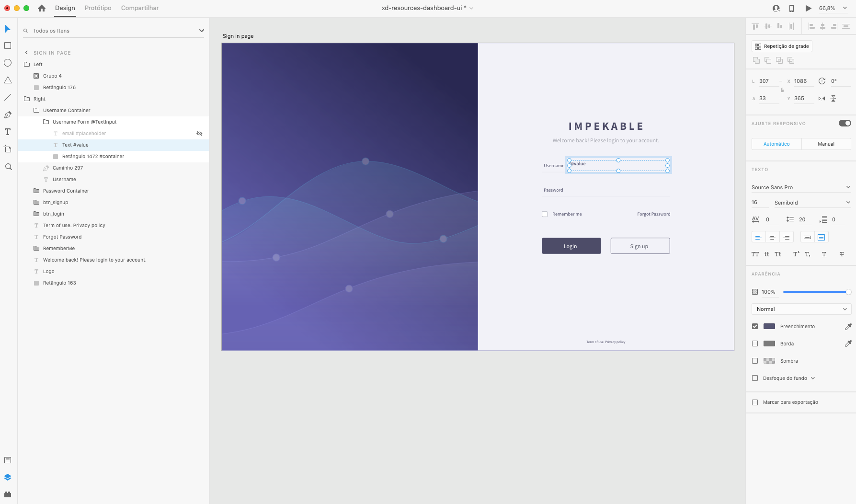Toggle Preenchimento checkbox
This screenshot has height=504, width=856.
755,326
